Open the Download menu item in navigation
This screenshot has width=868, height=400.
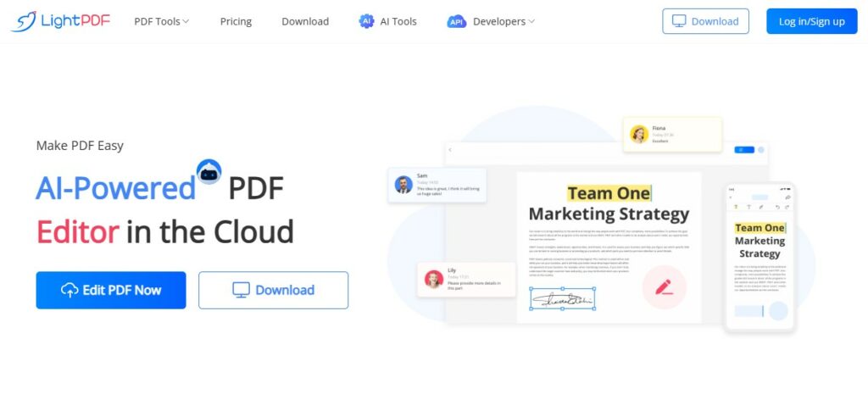click(305, 21)
